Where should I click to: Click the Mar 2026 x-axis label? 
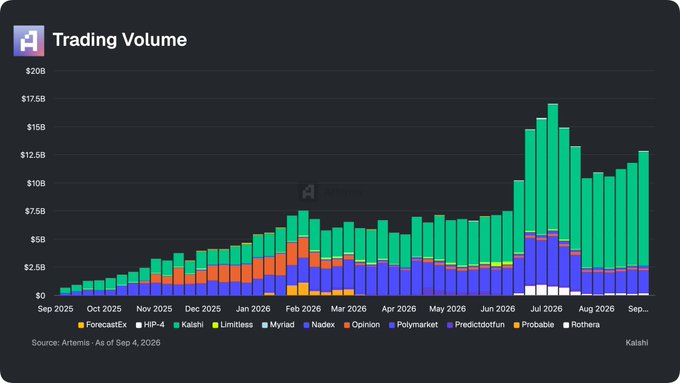click(x=349, y=309)
